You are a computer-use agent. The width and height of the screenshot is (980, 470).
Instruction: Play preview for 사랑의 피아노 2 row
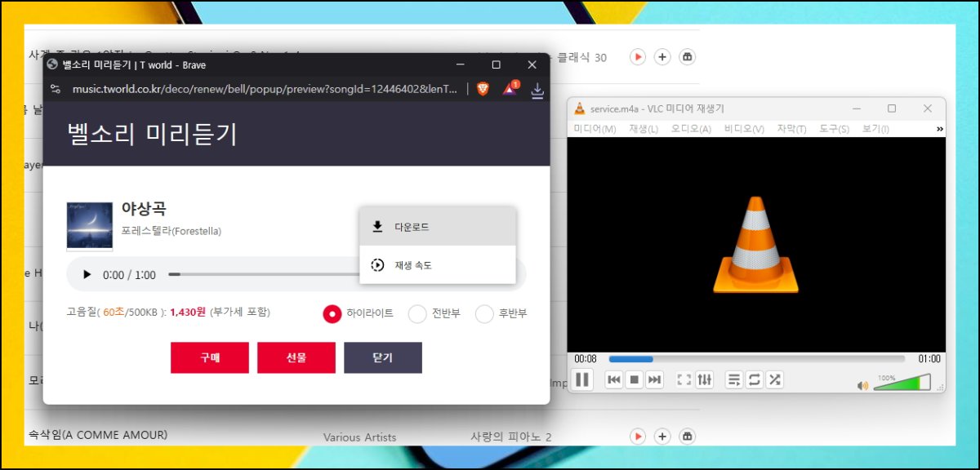point(638,437)
